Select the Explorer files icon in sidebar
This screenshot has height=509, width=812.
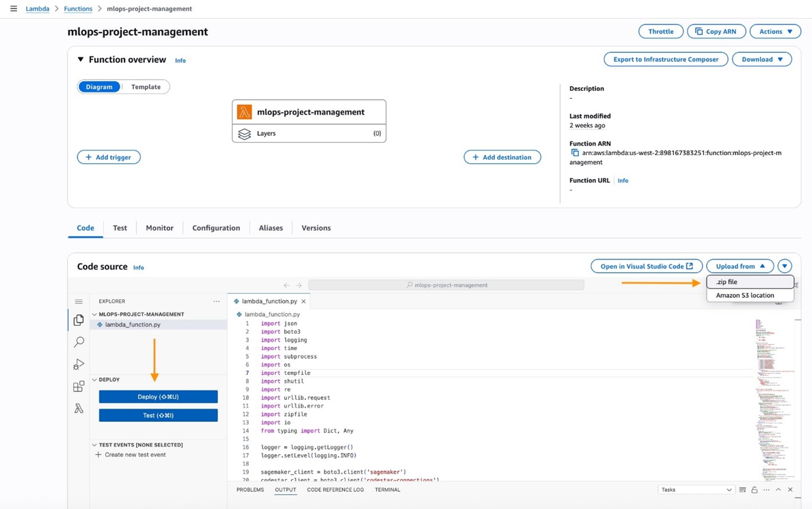pos(79,320)
